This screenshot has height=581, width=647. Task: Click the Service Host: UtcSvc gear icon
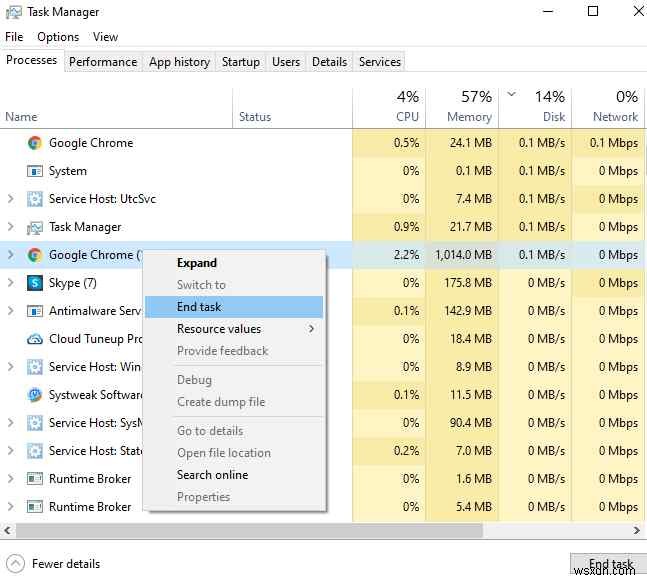35,199
